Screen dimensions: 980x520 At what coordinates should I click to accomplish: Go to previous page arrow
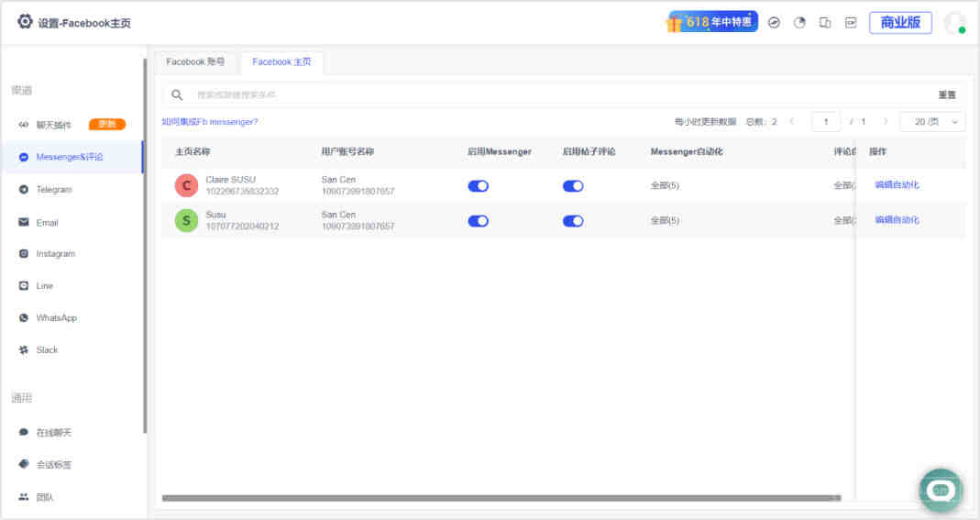792,121
